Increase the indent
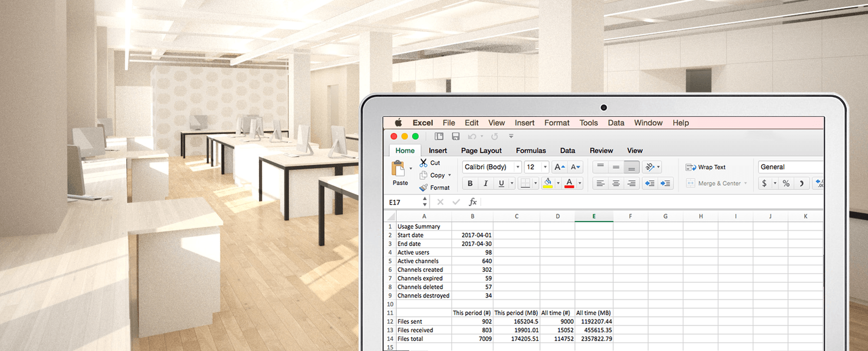 665,183
